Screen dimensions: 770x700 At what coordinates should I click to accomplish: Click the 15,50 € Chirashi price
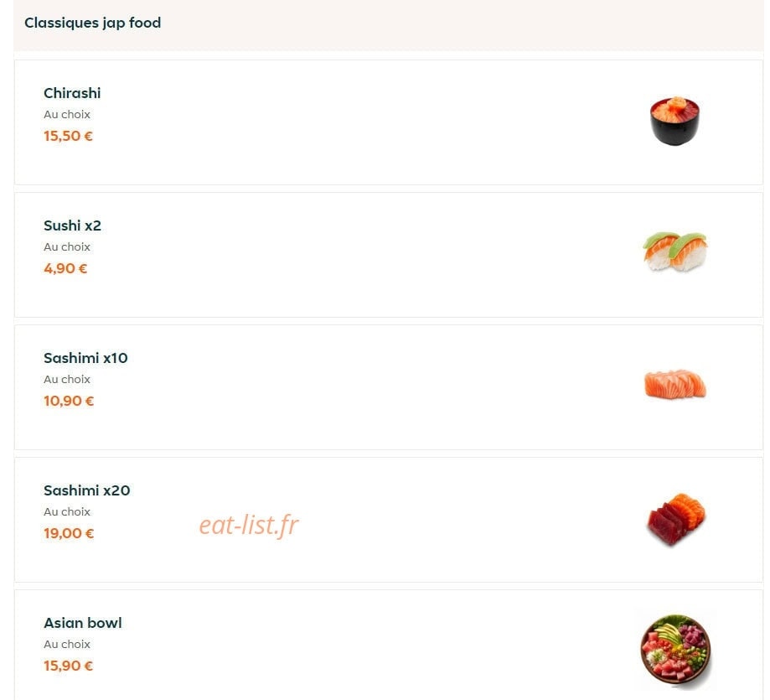68,136
